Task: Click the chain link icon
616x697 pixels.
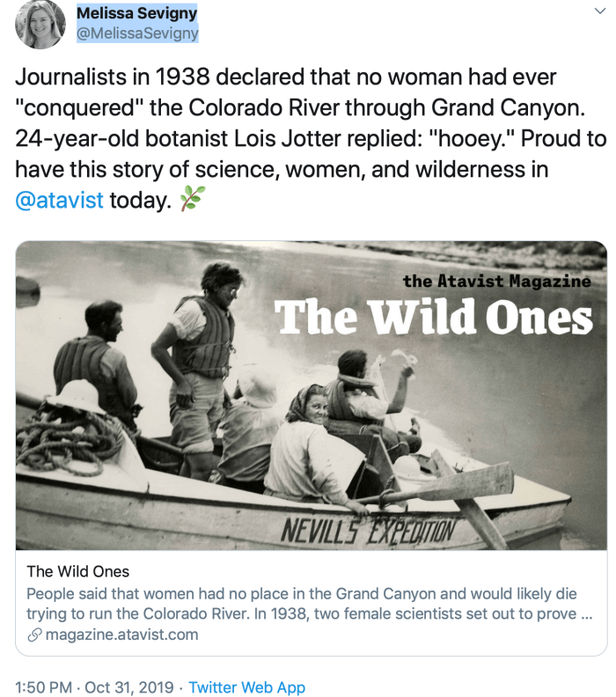Action: click(x=34, y=635)
